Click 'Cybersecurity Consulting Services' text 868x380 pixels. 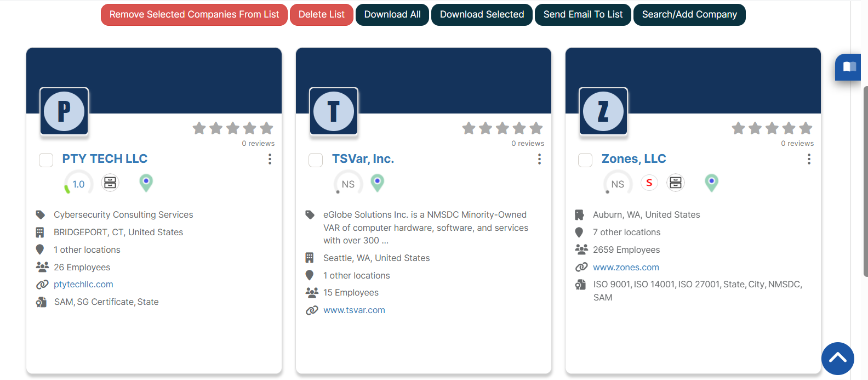[x=123, y=215]
